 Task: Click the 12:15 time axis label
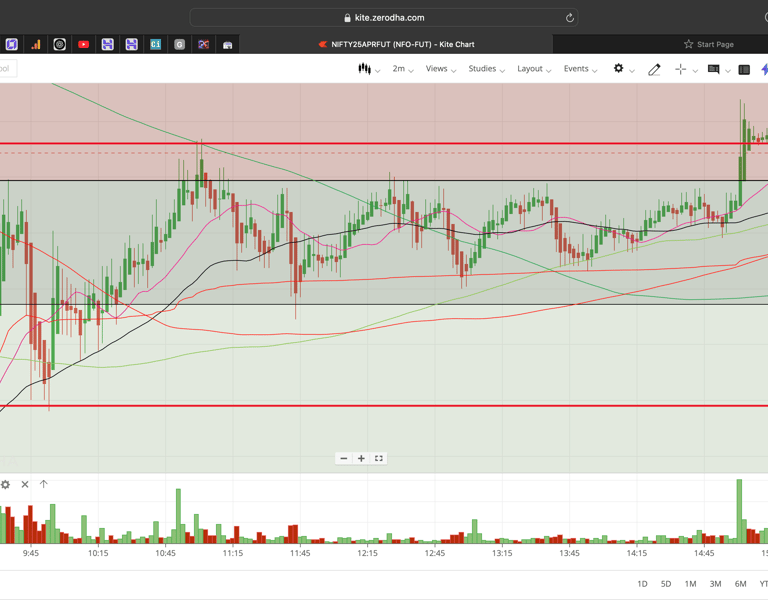coord(367,553)
